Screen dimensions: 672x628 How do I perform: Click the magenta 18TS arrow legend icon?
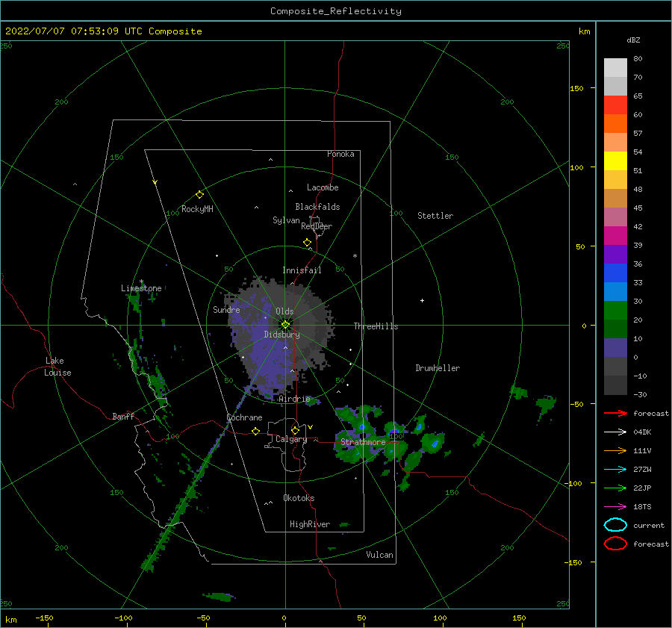615,507
